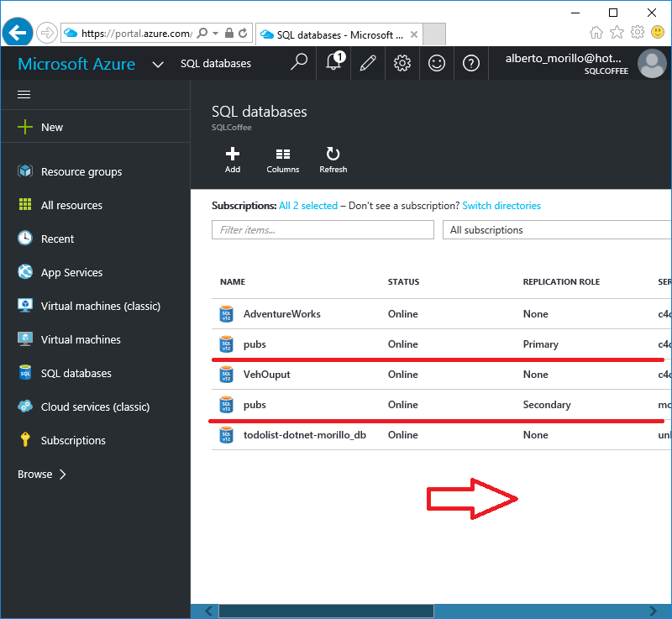
Task: Open the All subscriptions dropdown
Action: pos(557,230)
